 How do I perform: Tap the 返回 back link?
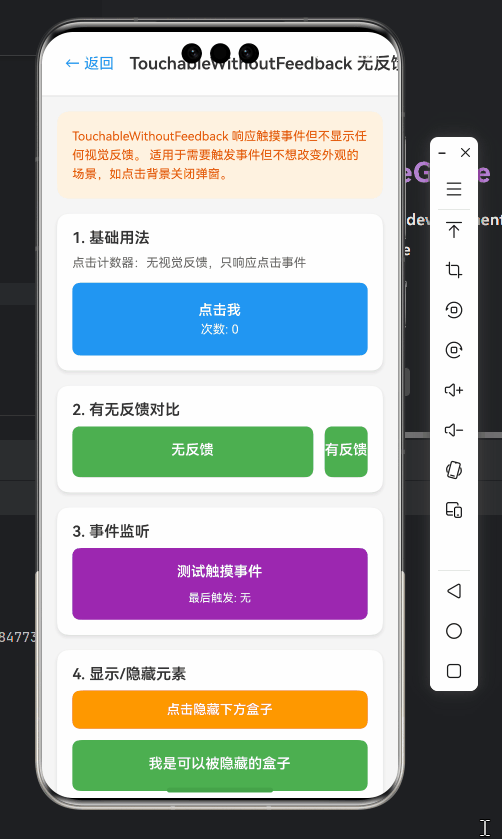pos(89,63)
